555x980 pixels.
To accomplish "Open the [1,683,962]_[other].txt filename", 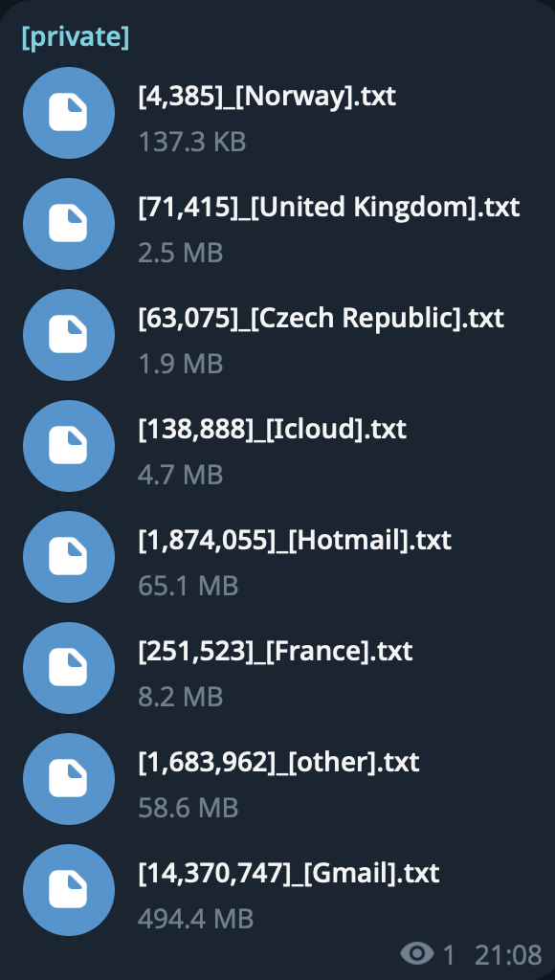I will point(278,763).
